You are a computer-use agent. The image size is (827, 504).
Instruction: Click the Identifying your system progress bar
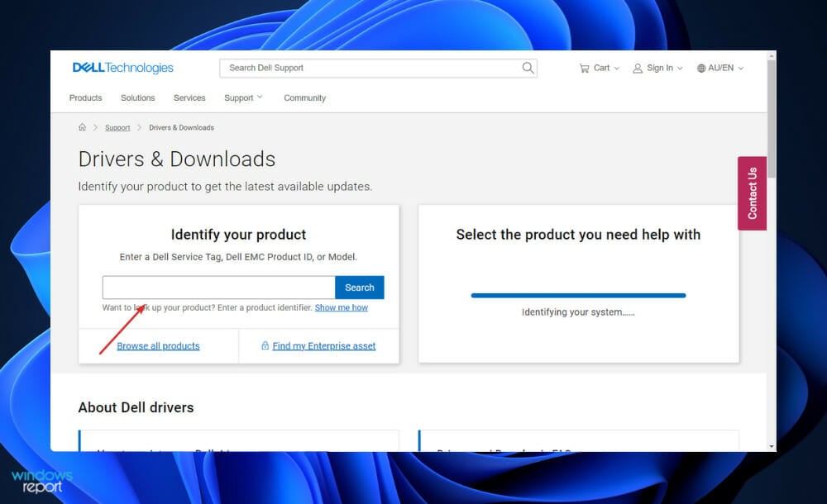pyautogui.click(x=578, y=295)
